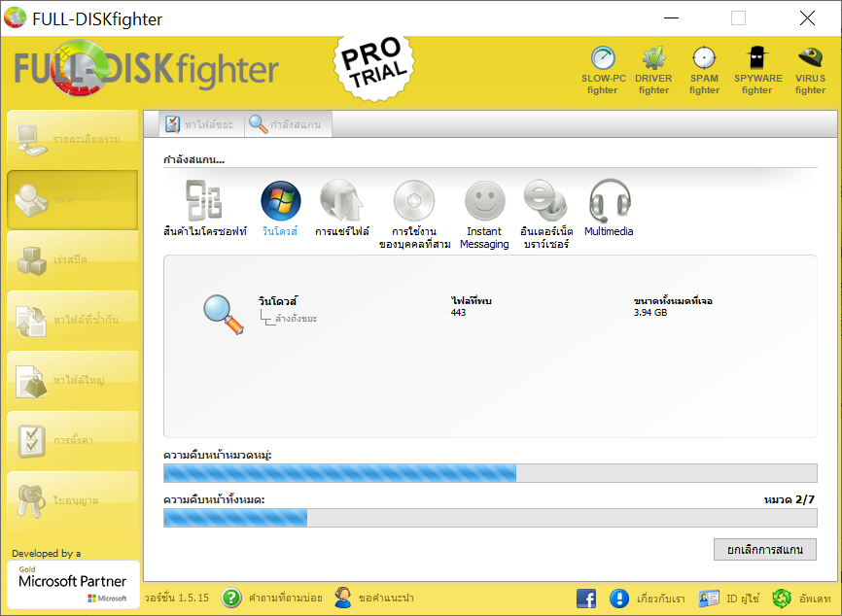Click the ความคืบหน้าทั้งหมด overall progress bar
The height and width of the screenshot is (616, 842).
(490, 518)
